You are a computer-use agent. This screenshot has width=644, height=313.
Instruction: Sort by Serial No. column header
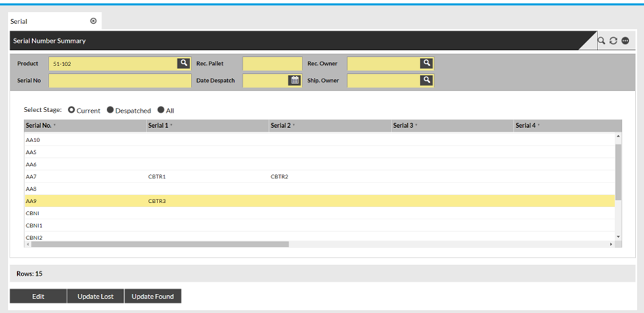39,126
